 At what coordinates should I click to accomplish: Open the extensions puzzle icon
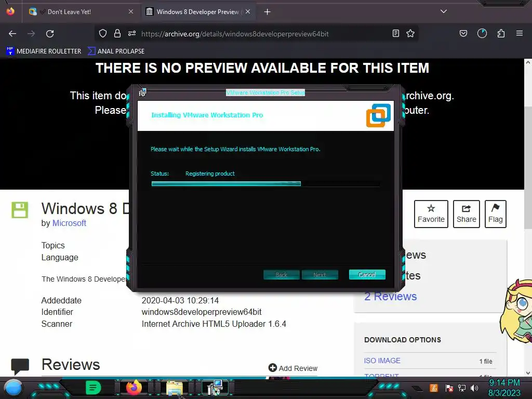click(501, 33)
